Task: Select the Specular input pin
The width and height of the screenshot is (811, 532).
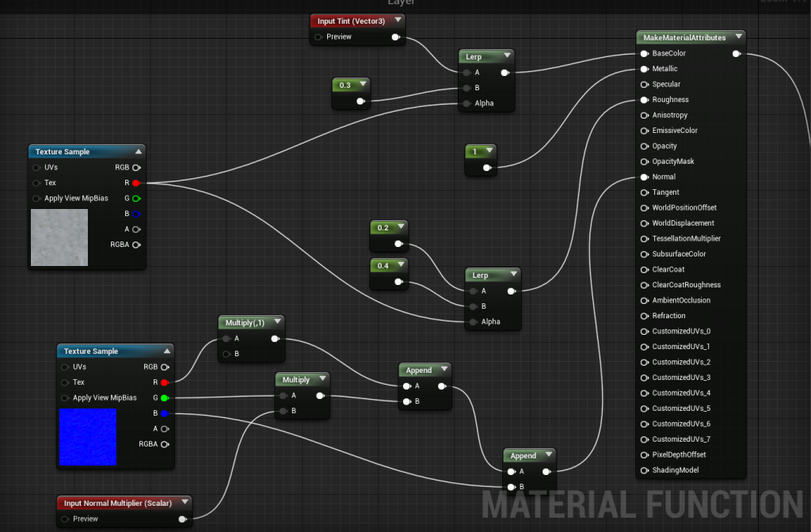Action: pos(645,84)
